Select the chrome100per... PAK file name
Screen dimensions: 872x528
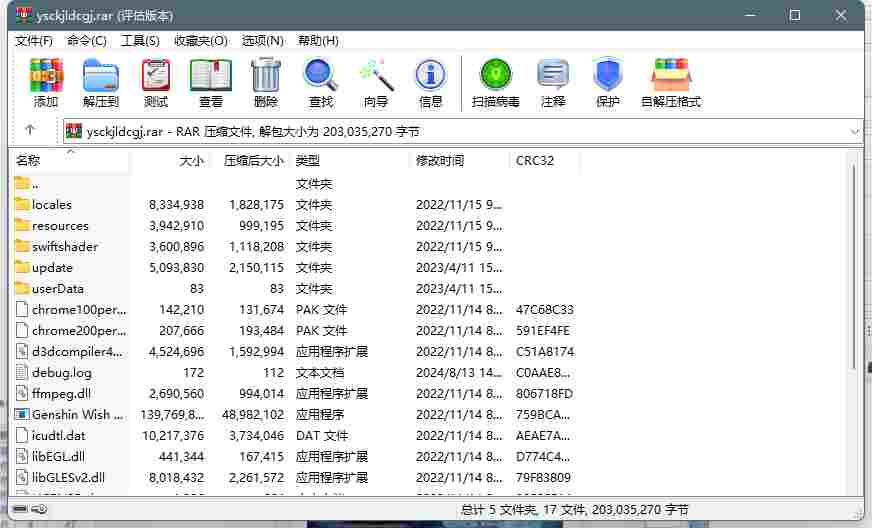point(79,309)
